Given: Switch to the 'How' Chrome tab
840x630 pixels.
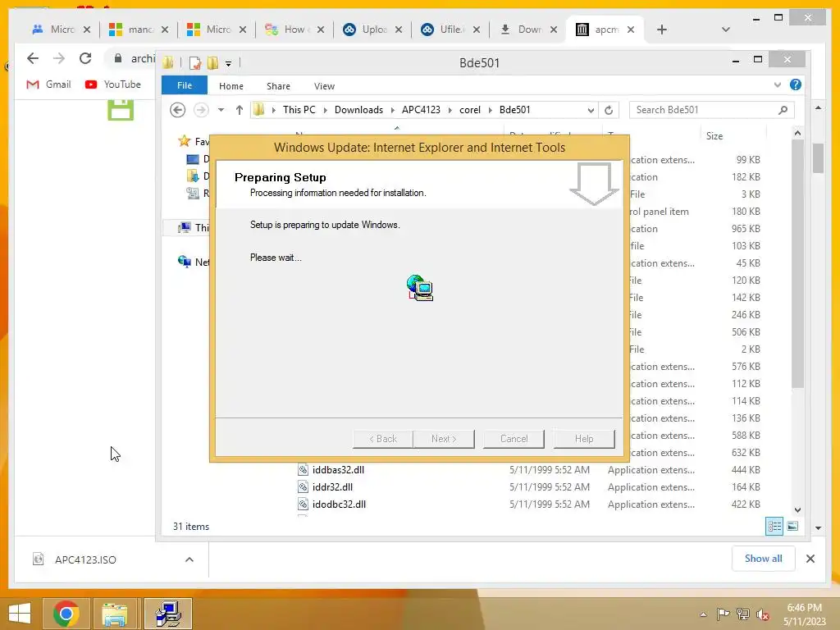Looking at the screenshot, I should coord(294,30).
